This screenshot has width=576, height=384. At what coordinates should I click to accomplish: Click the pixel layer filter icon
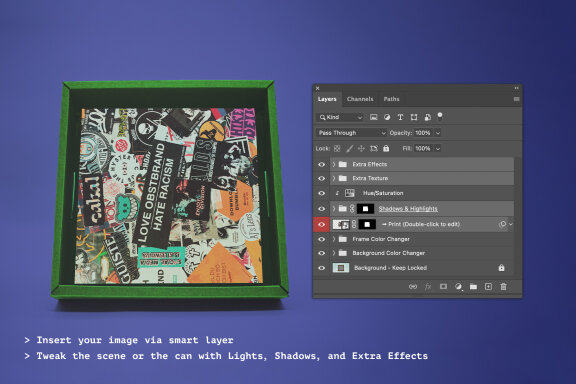(374, 117)
